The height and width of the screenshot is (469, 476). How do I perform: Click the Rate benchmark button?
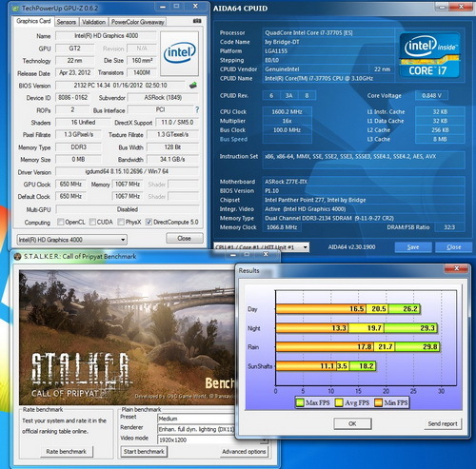click(x=67, y=452)
